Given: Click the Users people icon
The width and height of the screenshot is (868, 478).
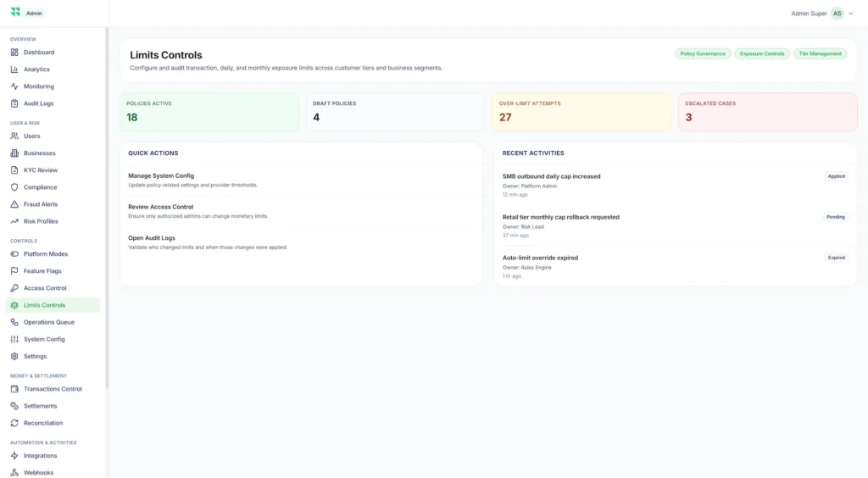Looking at the screenshot, I should pyautogui.click(x=14, y=136).
